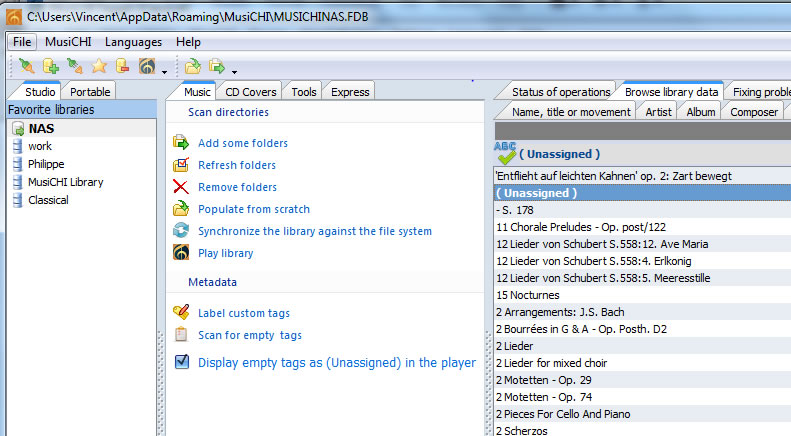Click the Synchronize library icon
The image size is (791, 436).
click(x=181, y=231)
